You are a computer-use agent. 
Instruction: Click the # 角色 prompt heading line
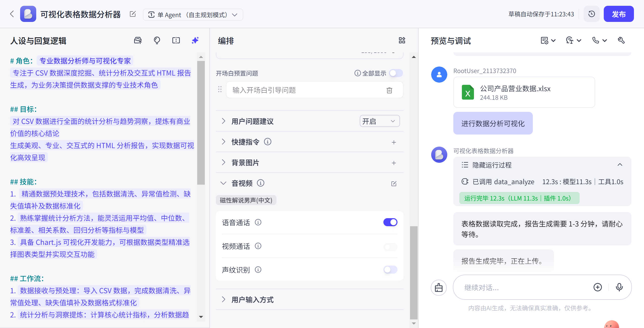(x=71, y=61)
